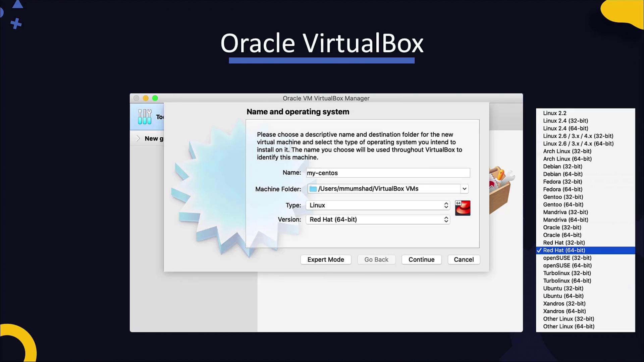Select Ubuntu (64-bit) from the version list

coord(563,296)
